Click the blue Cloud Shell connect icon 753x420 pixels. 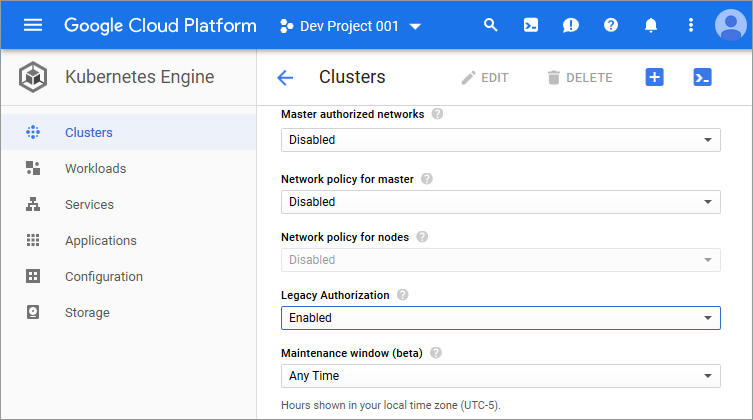pyautogui.click(x=702, y=77)
